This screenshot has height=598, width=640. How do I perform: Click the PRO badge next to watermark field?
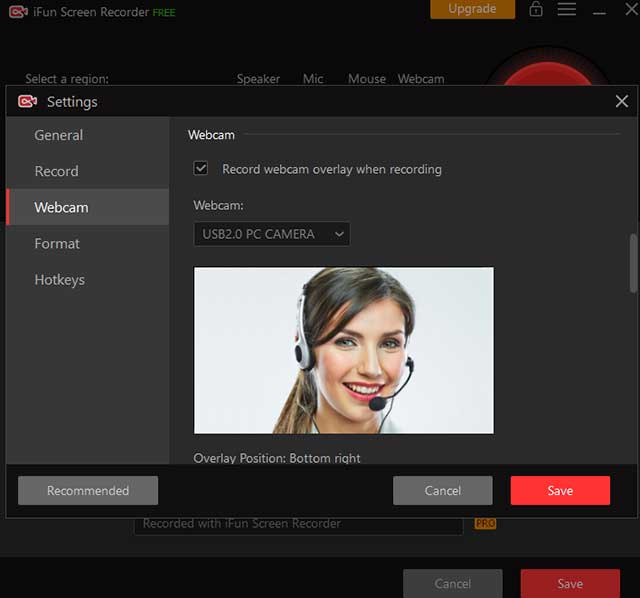[485, 523]
